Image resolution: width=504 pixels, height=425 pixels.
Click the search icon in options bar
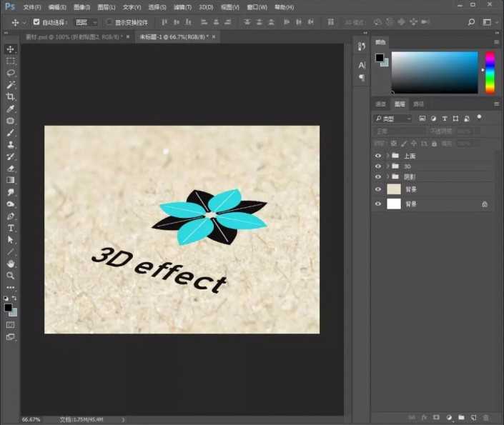pyautogui.click(x=471, y=22)
